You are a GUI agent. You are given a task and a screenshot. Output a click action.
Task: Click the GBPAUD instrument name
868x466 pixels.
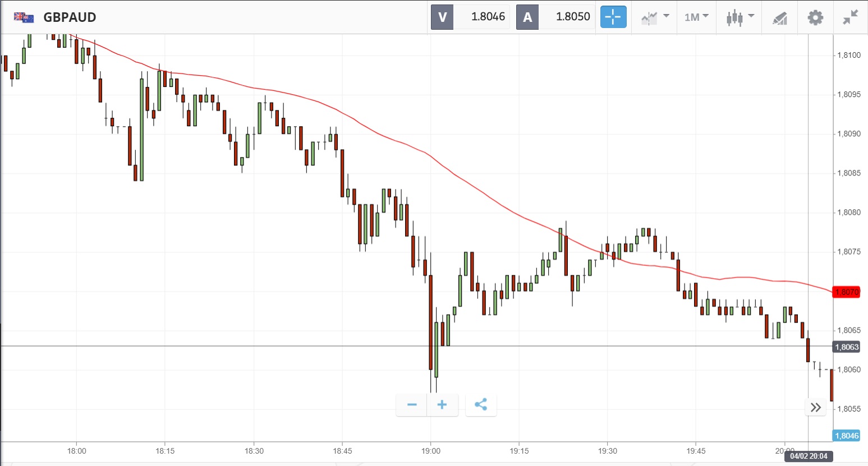coord(70,17)
